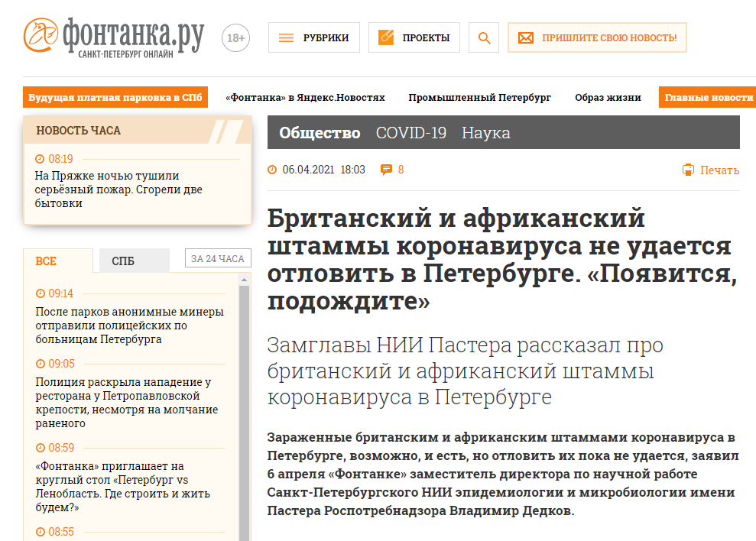Viewport: 756px width, 541px height.
Task: Click the 09:05 timestamp
Action: (61, 364)
